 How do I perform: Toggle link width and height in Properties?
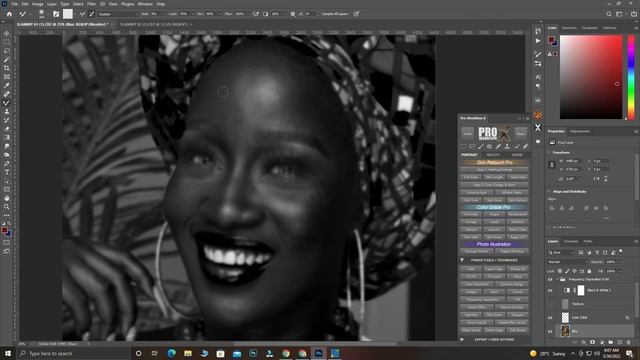[x=552, y=164]
